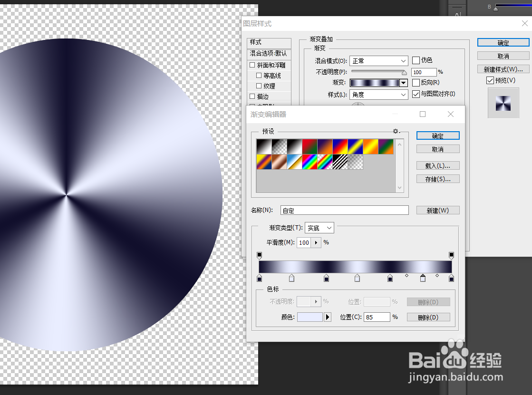Click Load (载入) gradients button
532x395 pixels.
(x=438, y=165)
